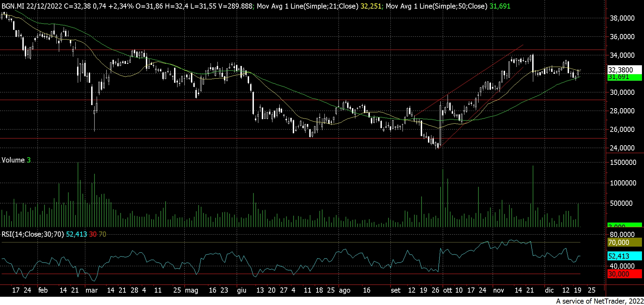Click the giu month label on time axis
Viewport: 644px width, 305px height.
point(241,290)
